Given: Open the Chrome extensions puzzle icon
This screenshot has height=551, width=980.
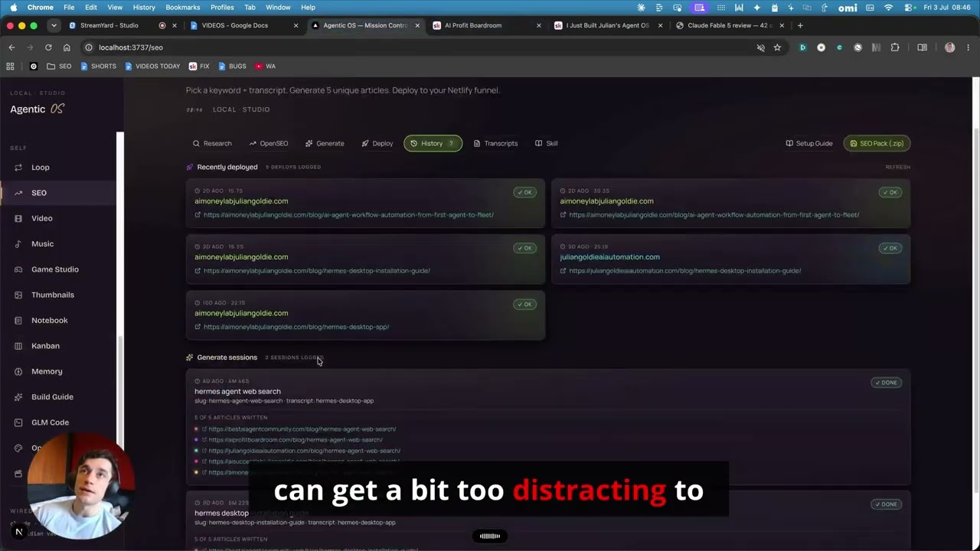Looking at the screenshot, I should pyautogui.click(x=895, y=47).
